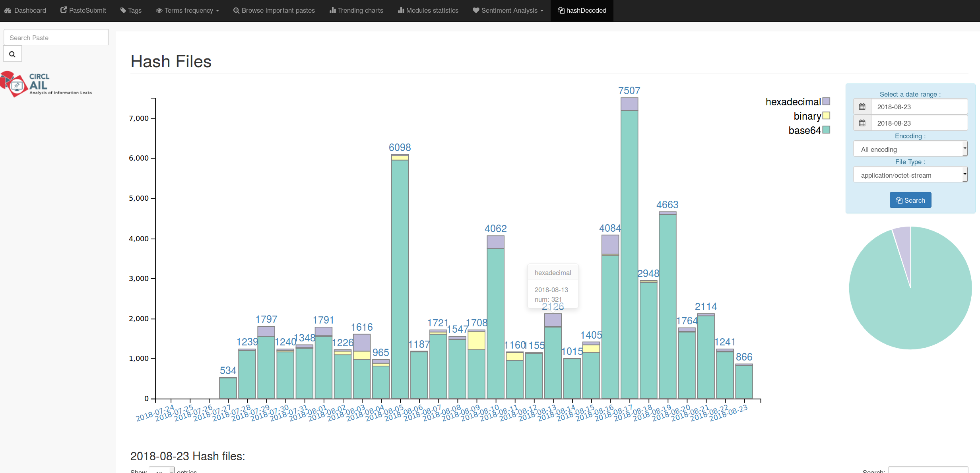The height and width of the screenshot is (473, 980).
Task: Toggle hexadecimal series in chart legend
Action: point(826,102)
